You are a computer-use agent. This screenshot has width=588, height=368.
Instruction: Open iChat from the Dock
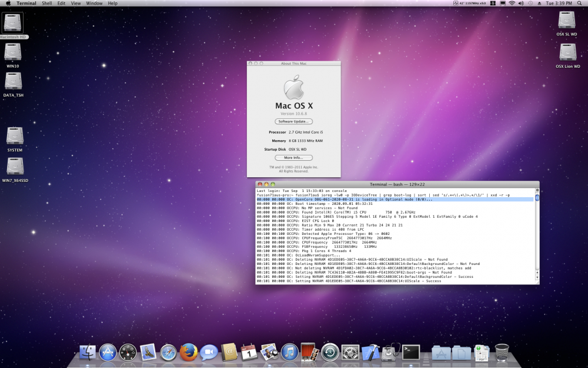209,353
